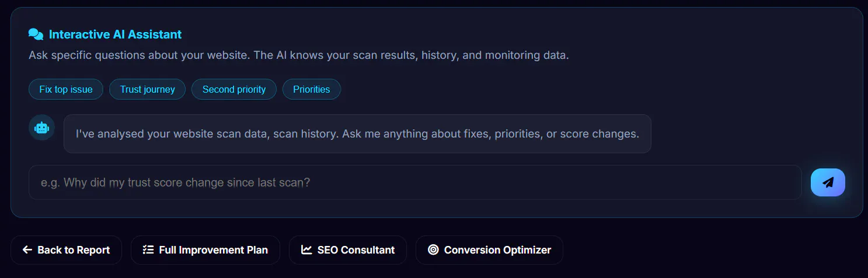Launch the Conversion Optimizer text label
This screenshot has width=868, height=278.
pos(497,250)
